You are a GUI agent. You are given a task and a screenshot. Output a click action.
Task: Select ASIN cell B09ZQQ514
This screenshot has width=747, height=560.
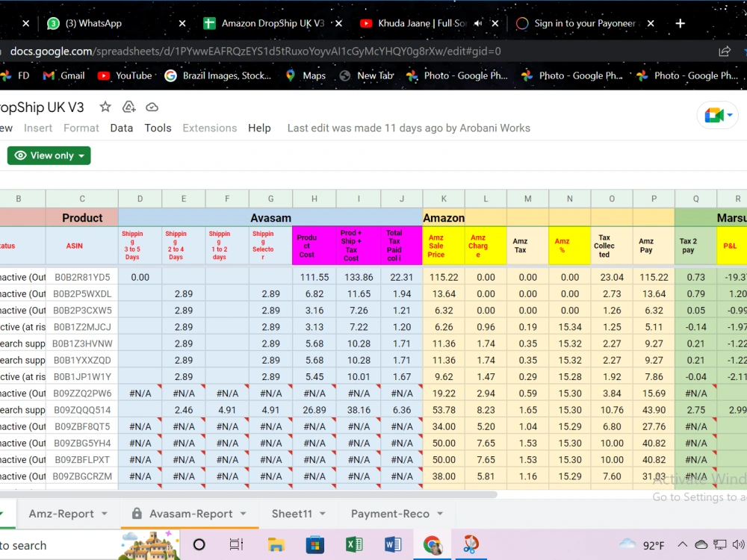tap(82, 410)
